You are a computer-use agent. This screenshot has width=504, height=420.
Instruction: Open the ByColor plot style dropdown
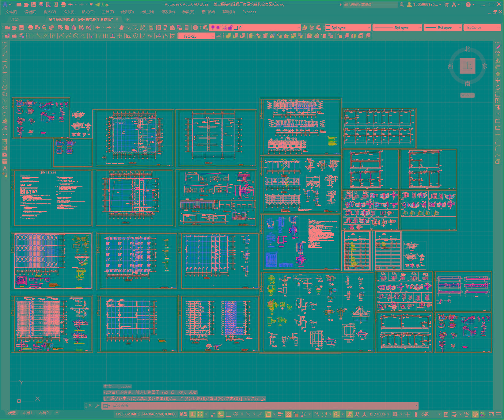point(482,28)
